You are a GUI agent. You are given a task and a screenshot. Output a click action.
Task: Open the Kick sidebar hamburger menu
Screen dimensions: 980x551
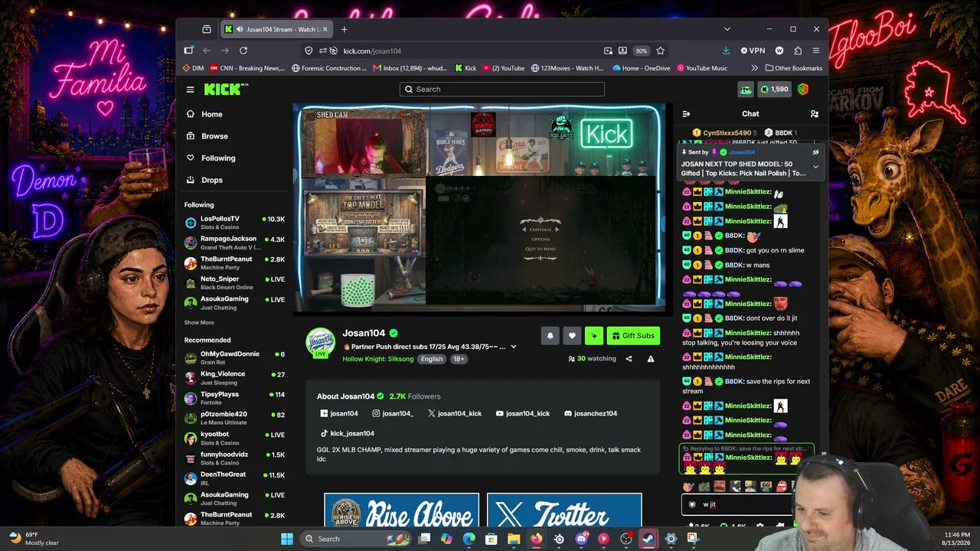point(190,90)
